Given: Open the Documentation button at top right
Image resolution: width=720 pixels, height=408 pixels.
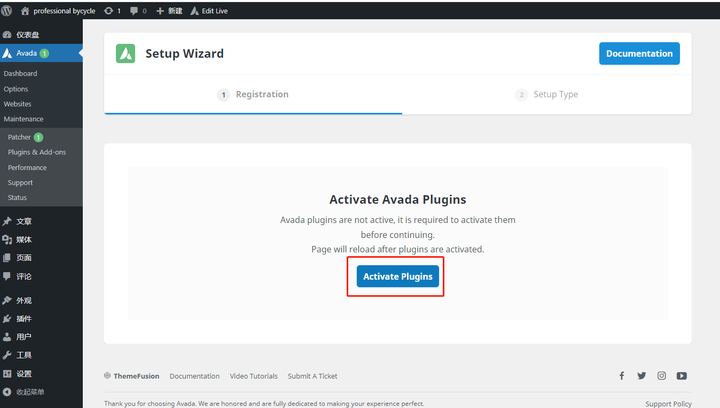Looking at the screenshot, I should (x=639, y=54).
